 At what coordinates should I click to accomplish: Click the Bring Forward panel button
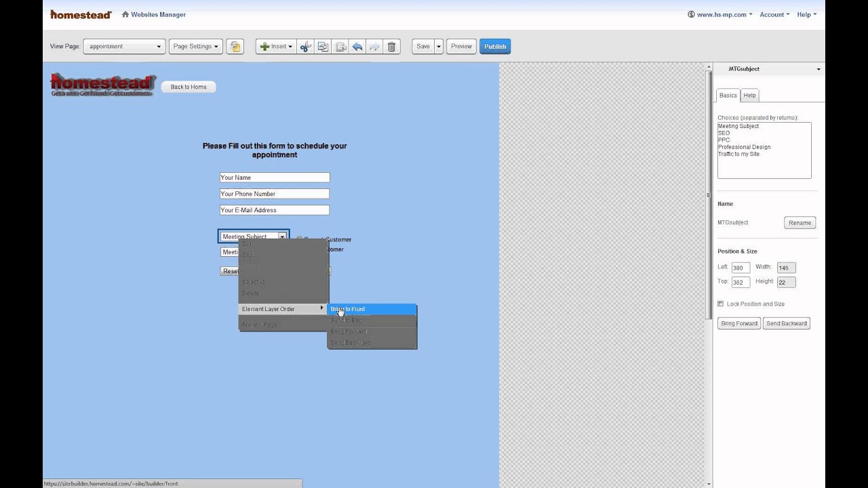click(x=739, y=323)
